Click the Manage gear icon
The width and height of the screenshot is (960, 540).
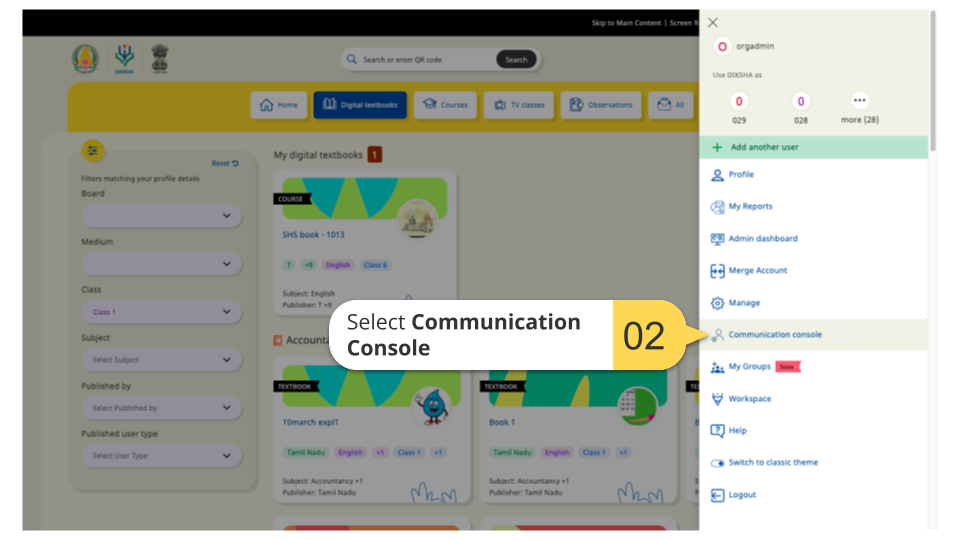[717, 303]
